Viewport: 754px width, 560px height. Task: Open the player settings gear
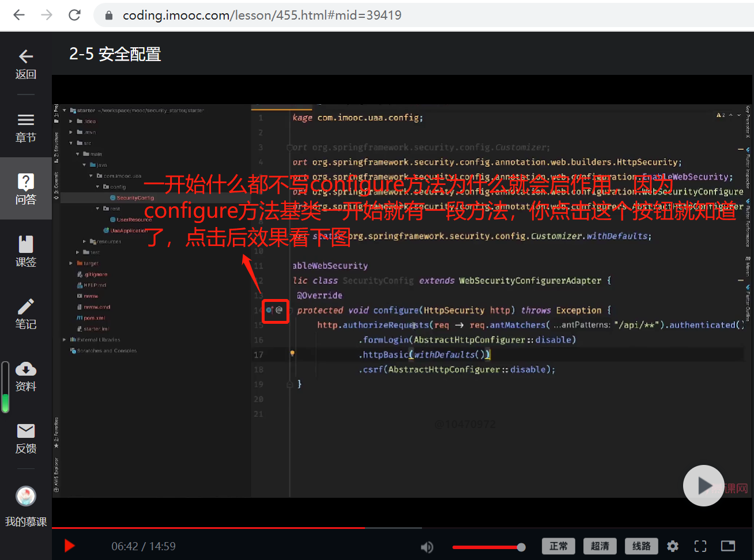(673, 546)
